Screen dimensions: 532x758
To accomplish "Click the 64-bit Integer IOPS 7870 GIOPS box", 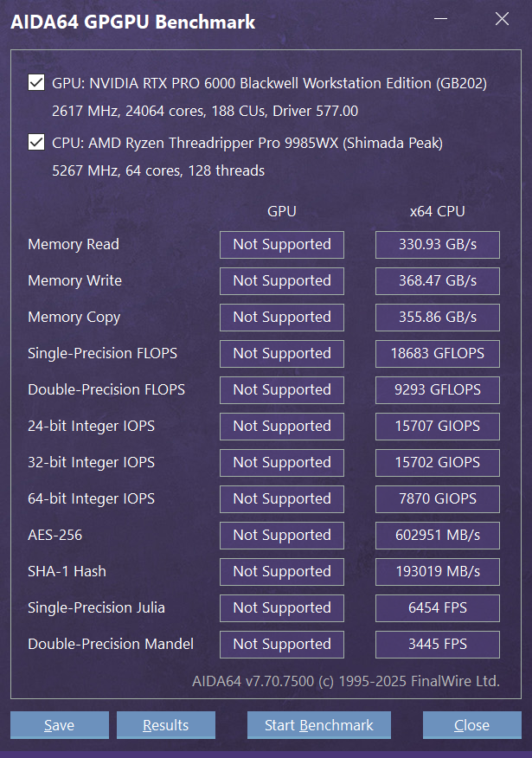I will tap(438, 499).
